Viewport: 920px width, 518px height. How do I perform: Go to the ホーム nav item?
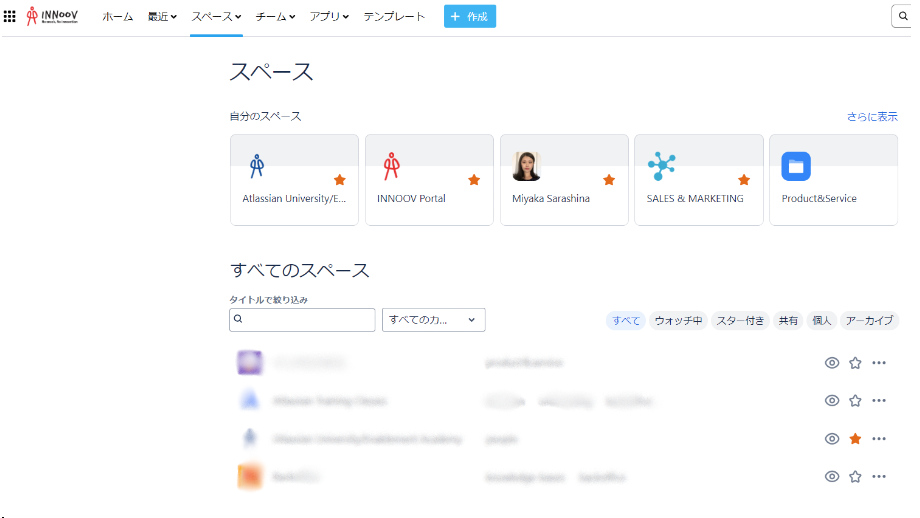click(x=117, y=17)
